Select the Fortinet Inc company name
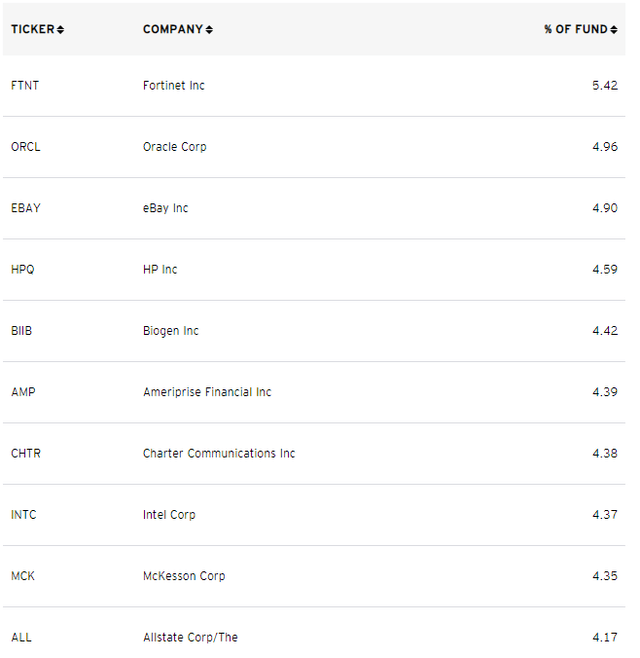Image resolution: width=640 pixels, height=658 pixels. pos(174,86)
